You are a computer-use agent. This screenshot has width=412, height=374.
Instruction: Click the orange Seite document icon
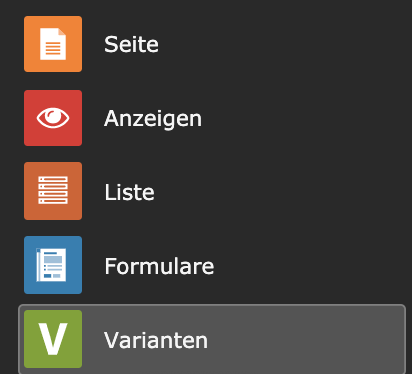[x=53, y=44]
